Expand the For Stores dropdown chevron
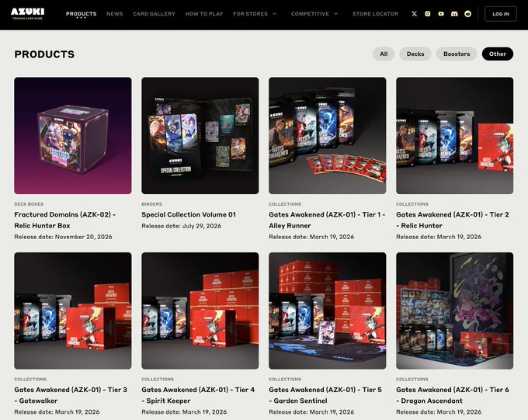Screen dimensions: 528x420 pos(274,14)
